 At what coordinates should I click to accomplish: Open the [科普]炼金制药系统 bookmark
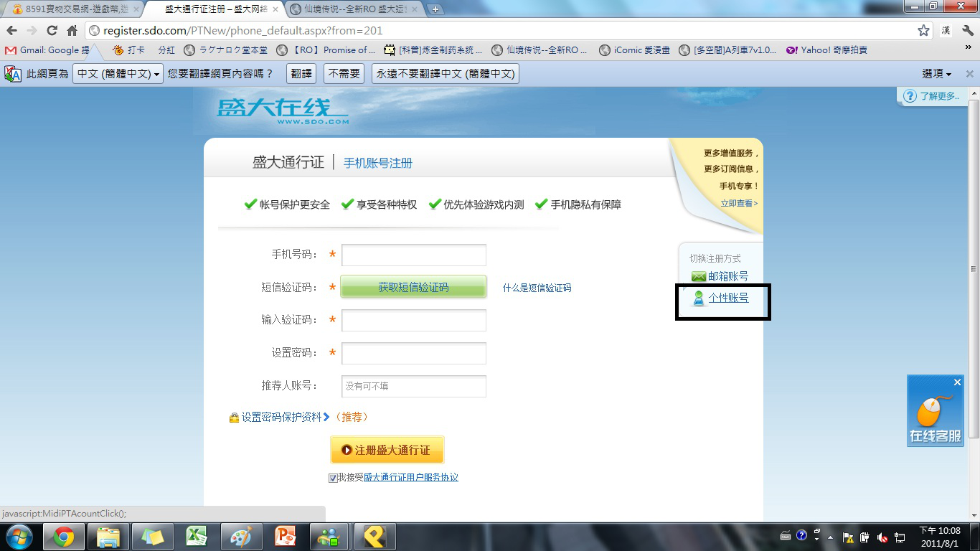[x=433, y=50]
